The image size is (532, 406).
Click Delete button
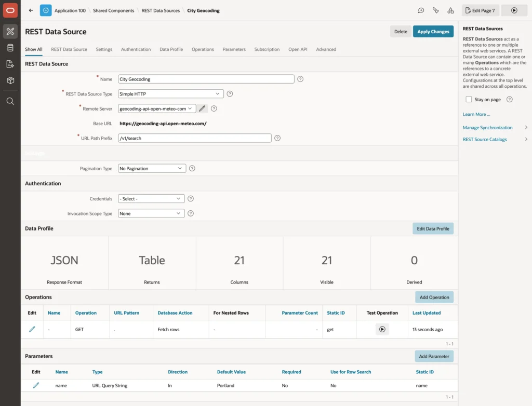(x=401, y=32)
